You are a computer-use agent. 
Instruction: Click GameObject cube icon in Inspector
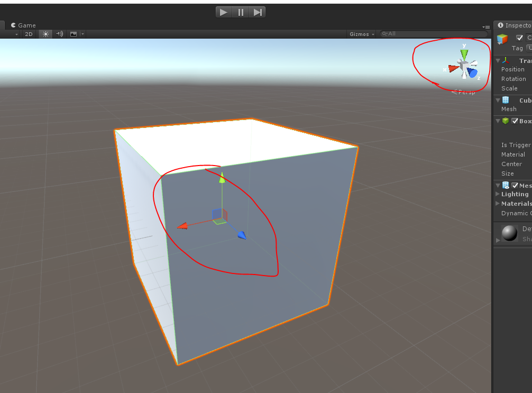(502, 39)
